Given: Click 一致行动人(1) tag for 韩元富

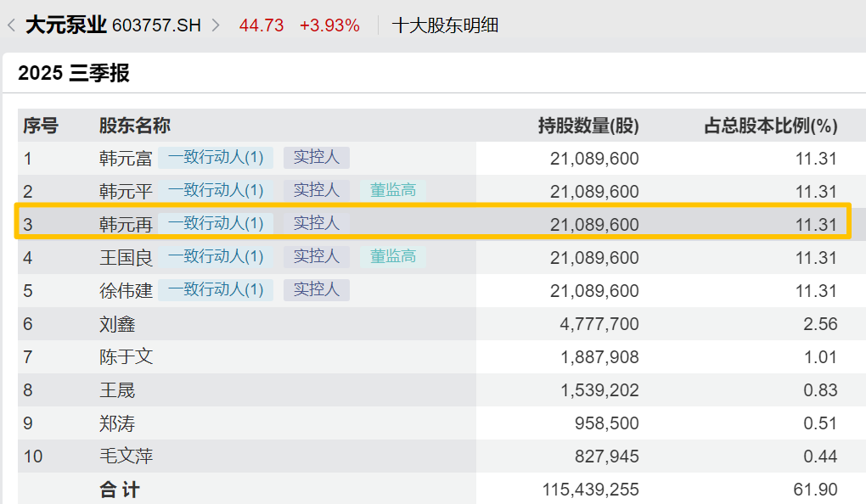Looking at the screenshot, I should pos(216,158).
